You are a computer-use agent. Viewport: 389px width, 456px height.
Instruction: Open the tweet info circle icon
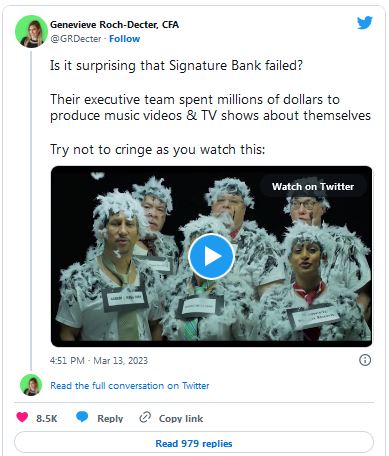click(x=365, y=360)
